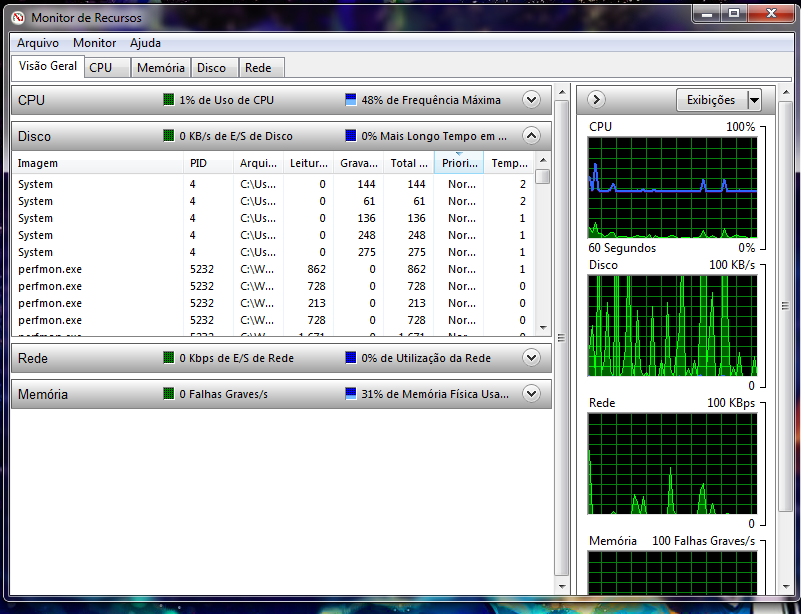Select System row with 275 total
Screen dimensions: 801x614
pos(273,252)
